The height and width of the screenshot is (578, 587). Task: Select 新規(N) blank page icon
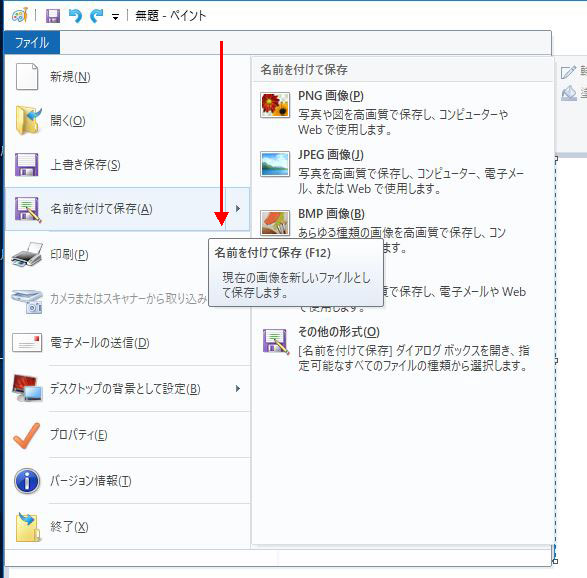pyautogui.click(x=27, y=77)
